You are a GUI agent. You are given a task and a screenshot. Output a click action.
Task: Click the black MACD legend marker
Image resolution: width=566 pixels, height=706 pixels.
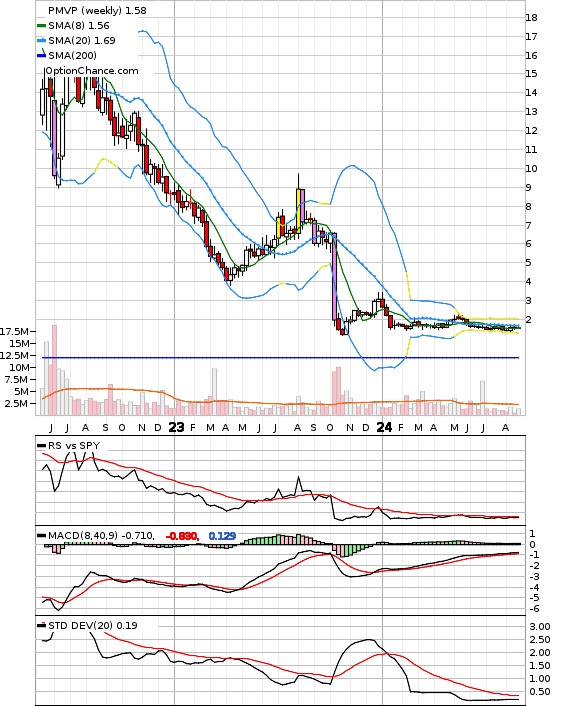41,535
